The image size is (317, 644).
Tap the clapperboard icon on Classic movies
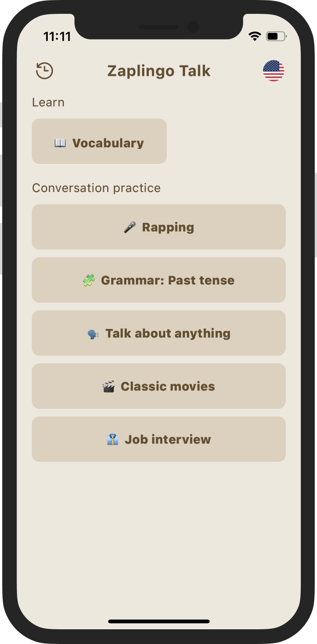click(108, 386)
